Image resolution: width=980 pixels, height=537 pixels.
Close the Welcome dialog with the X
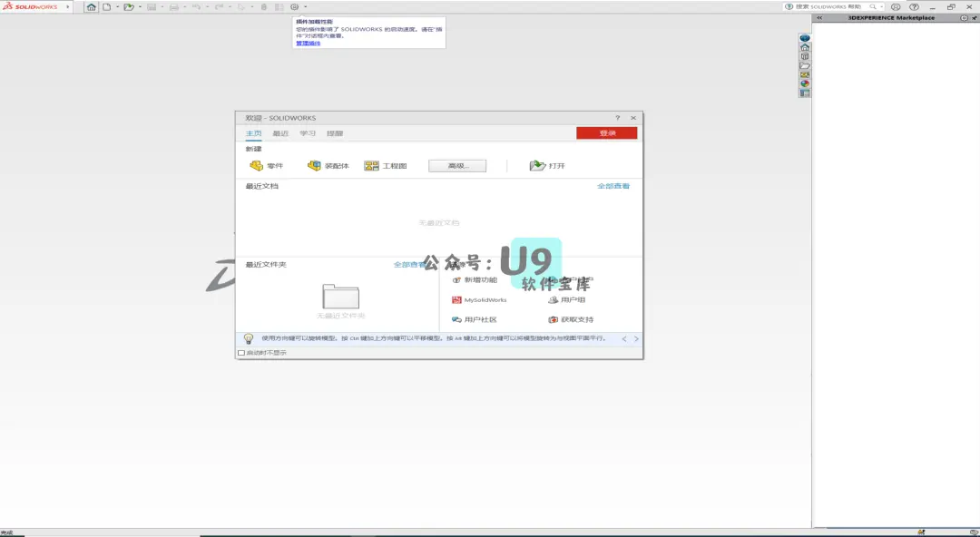point(633,118)
